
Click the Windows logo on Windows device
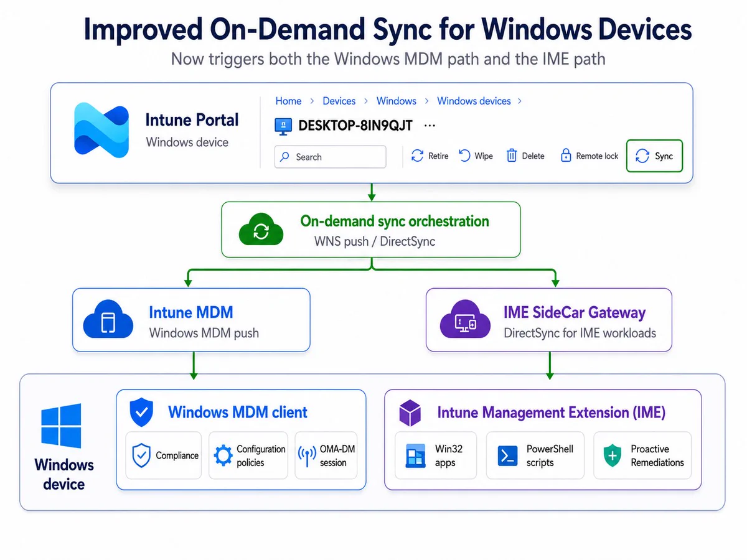pos(61,426)
